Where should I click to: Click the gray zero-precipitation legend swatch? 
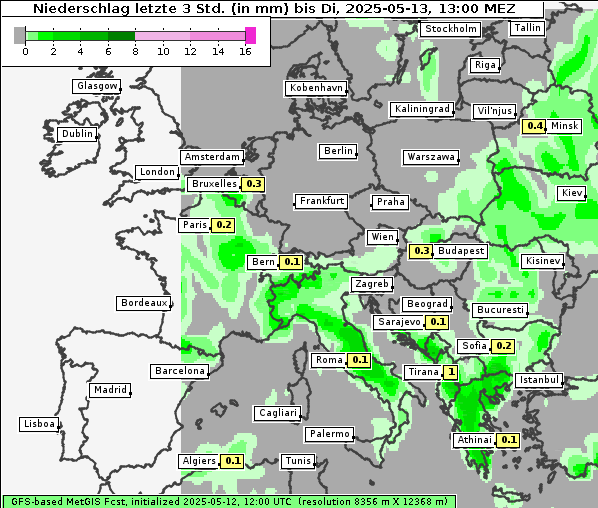pyautogui.click(x=19, y=35)
